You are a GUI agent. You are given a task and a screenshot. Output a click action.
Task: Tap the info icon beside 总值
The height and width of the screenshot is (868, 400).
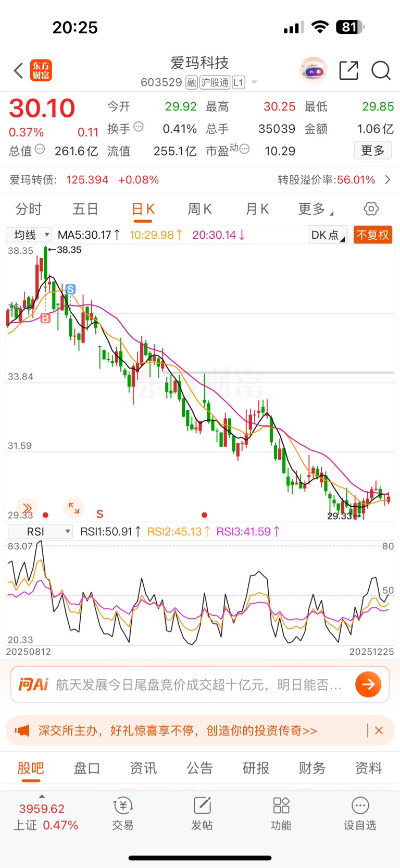(40, 150)
